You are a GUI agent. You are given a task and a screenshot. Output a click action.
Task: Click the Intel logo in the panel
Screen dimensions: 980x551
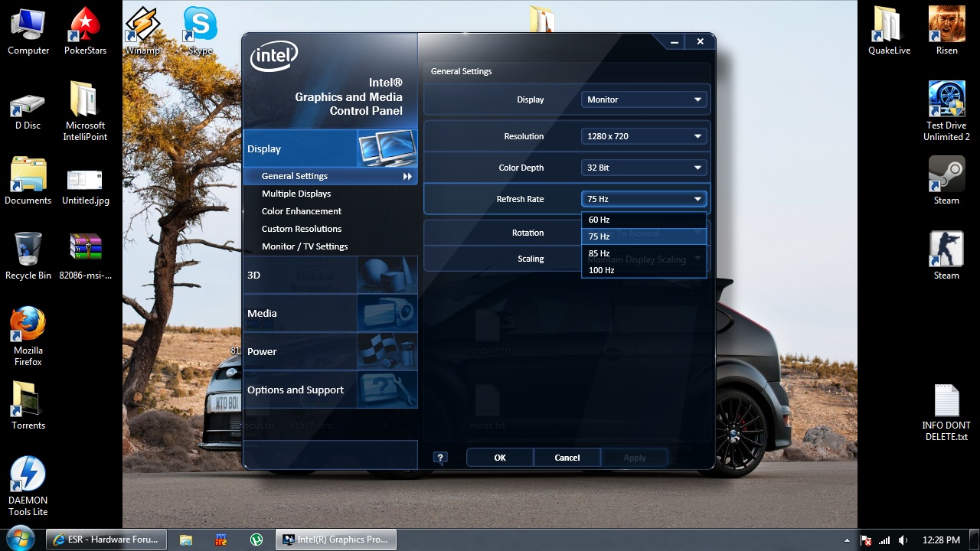pos(273,56)
